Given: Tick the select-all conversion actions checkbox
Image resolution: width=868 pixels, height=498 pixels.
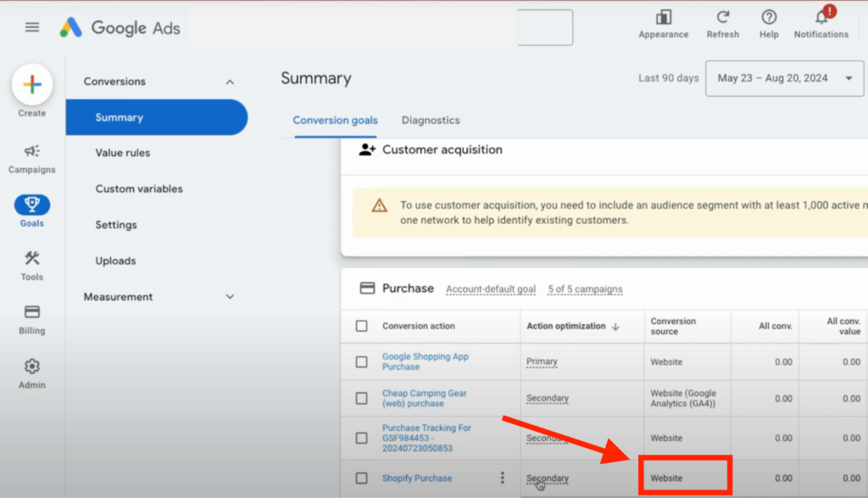Looking at the screenshot, I should (361, 326).
